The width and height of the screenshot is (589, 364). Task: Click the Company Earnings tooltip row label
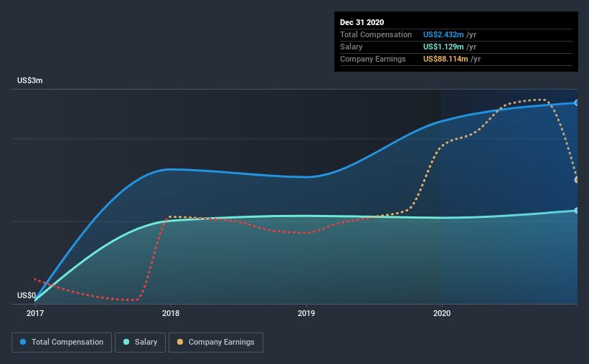(x=372, y=59)
